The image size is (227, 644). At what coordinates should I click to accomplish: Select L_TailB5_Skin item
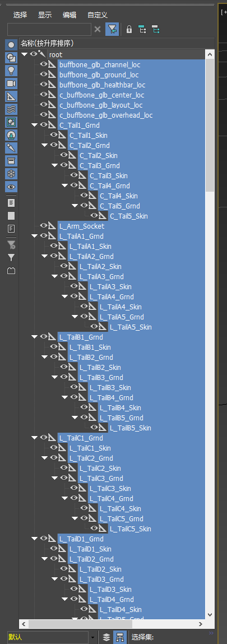coord(131,428)
